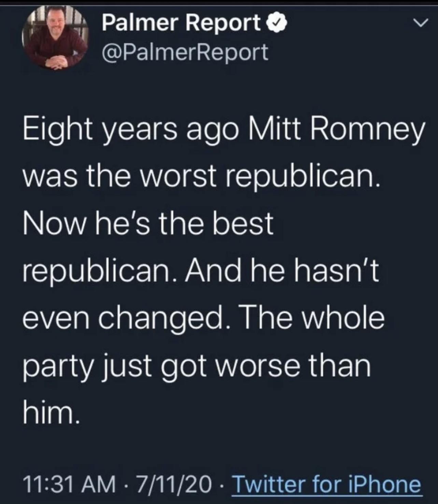Click the 11:31 AM timestamp
Screen dimensions: 438x504
coord(69,484)
